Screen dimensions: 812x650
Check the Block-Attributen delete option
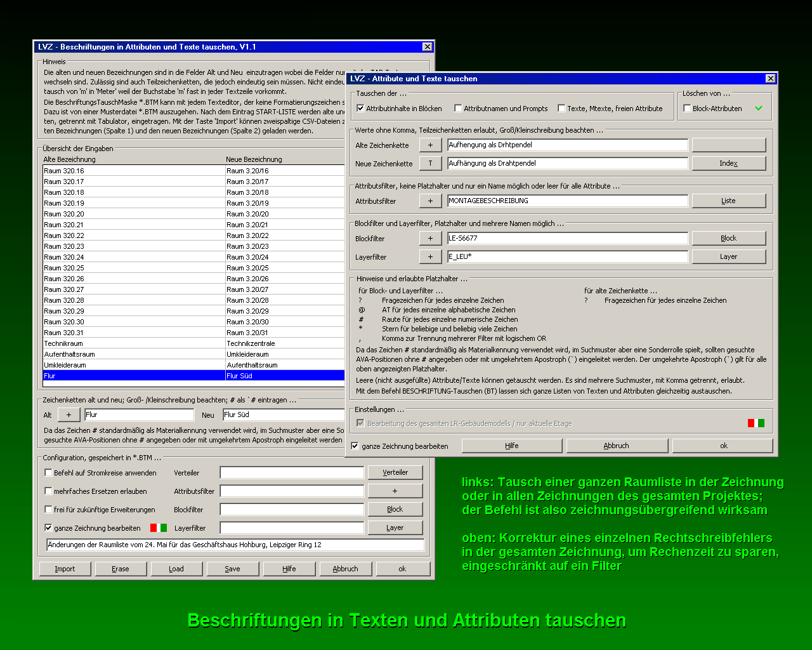click(687, 109)
